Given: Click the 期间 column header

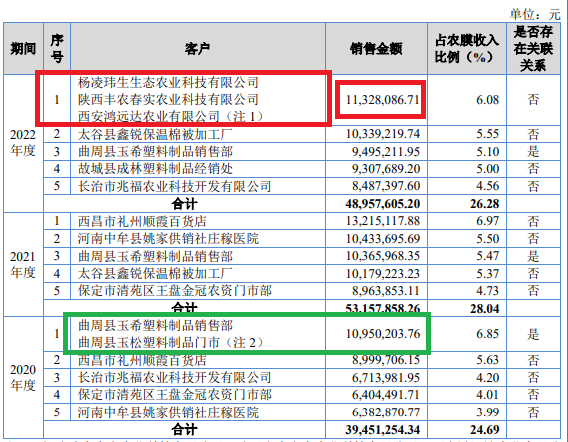Looking at the screenshot, I should coord(23,48).
